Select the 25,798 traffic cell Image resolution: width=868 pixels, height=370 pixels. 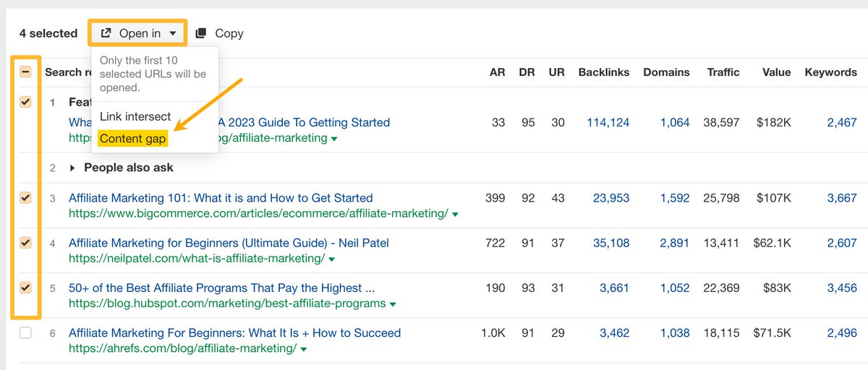721,198
